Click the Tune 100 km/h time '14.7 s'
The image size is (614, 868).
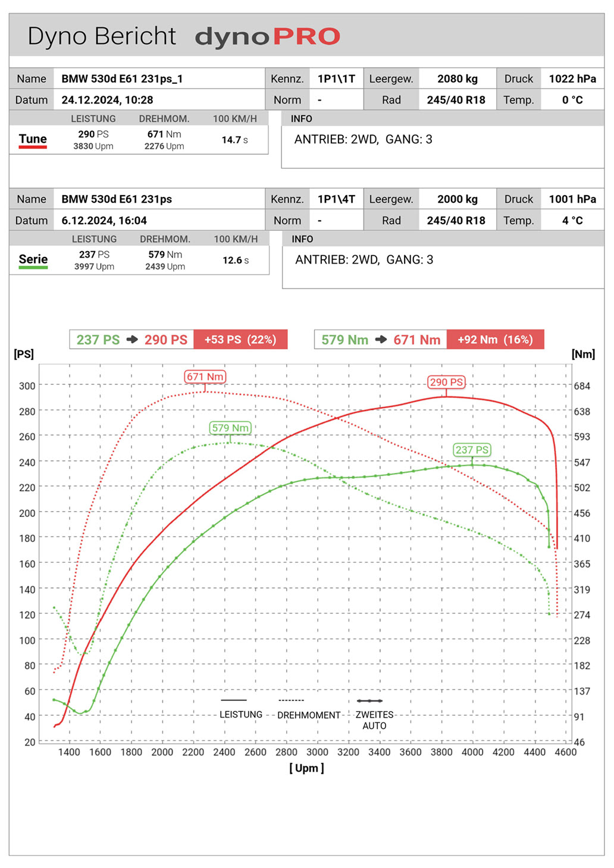click(235, 140)
